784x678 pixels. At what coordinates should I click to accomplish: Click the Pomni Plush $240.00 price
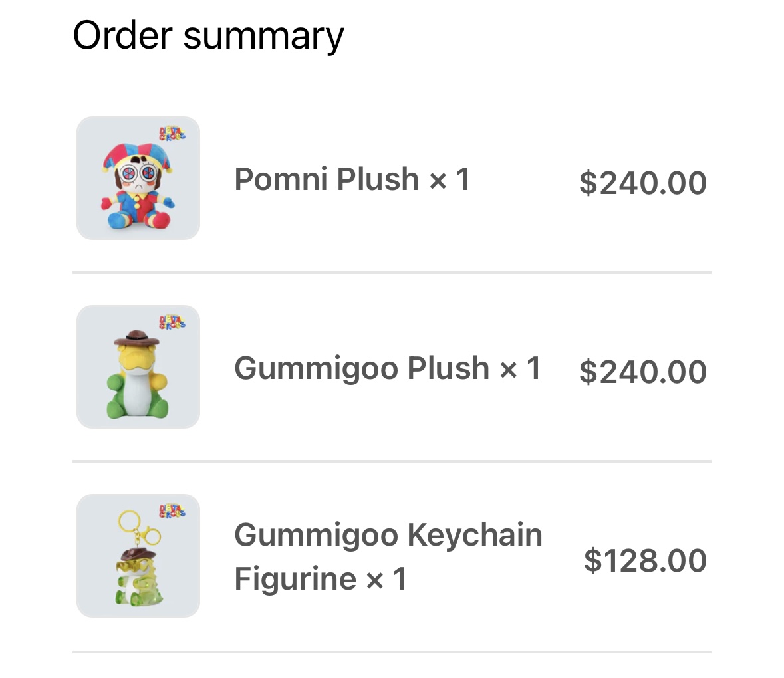(642, 183)
